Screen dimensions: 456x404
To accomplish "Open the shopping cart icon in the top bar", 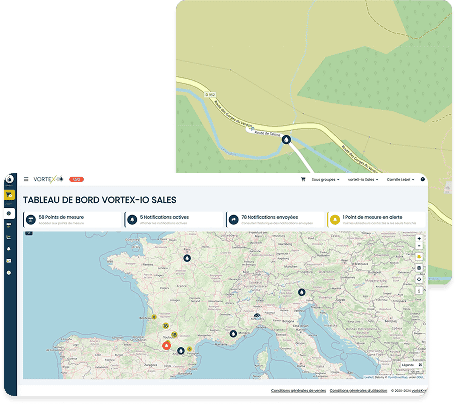I will [x=303, y=179].
